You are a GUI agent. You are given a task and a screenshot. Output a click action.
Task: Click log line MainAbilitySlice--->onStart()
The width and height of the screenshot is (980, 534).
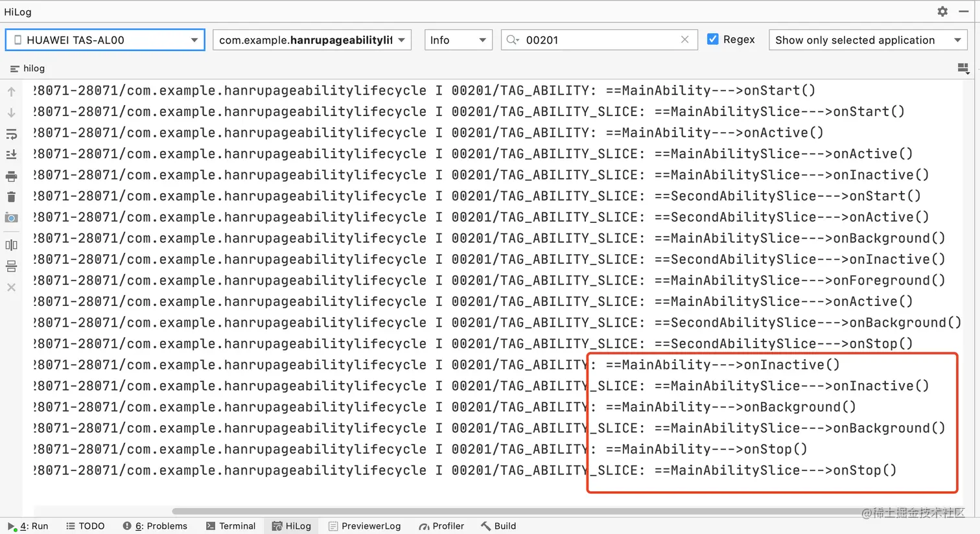(x=469, y=112)
